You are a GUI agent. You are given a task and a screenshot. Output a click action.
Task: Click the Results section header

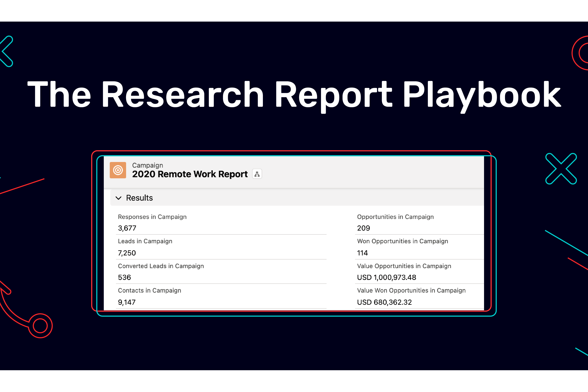[x=139, y=198]
